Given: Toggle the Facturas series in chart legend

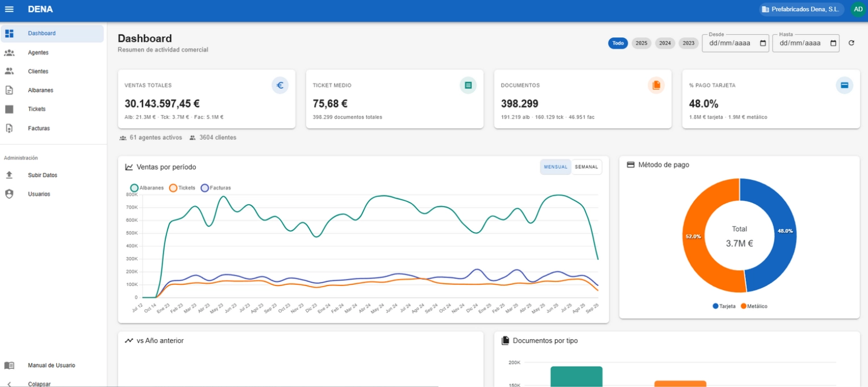Looking at the screenshot, I should [216, 188].
